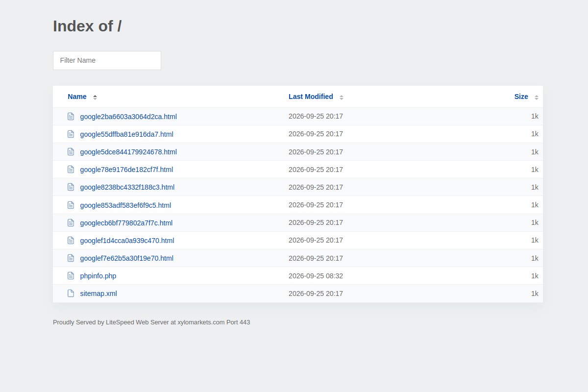
Task: Click size 1k in sitemap.xml row
Action: (x=535, y=294)
